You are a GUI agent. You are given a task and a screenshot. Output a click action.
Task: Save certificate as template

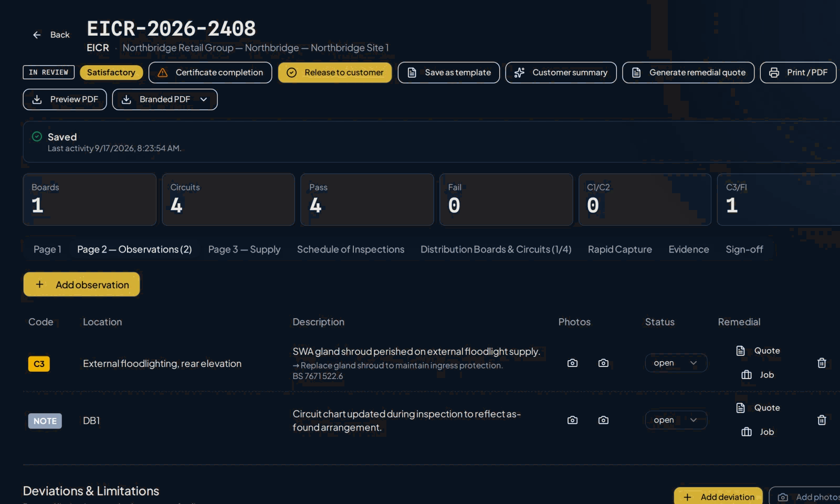449,72
